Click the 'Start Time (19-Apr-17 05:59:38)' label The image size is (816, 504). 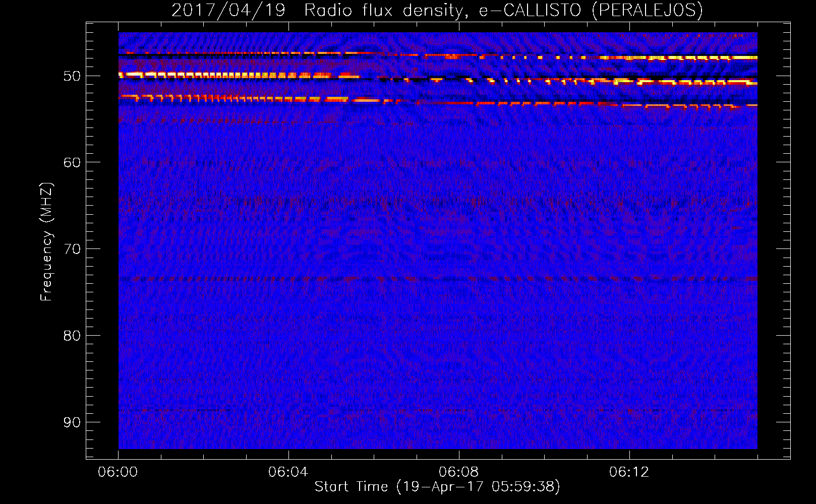pos(437,487)
